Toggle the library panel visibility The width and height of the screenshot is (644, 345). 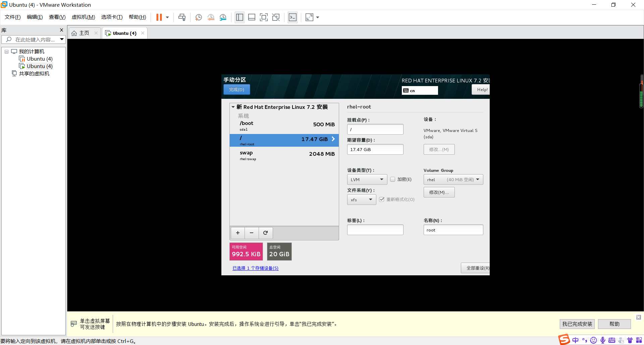pyautogui.click(x=239, y=17)
